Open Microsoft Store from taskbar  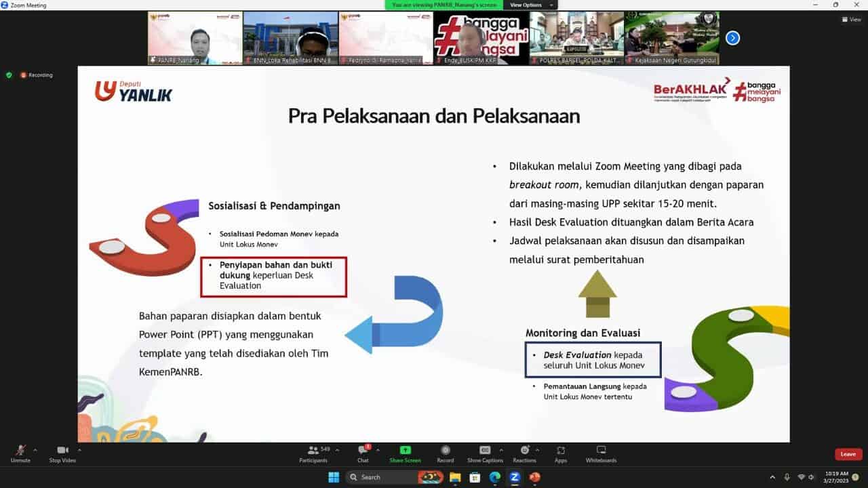(x=475, y=477)
